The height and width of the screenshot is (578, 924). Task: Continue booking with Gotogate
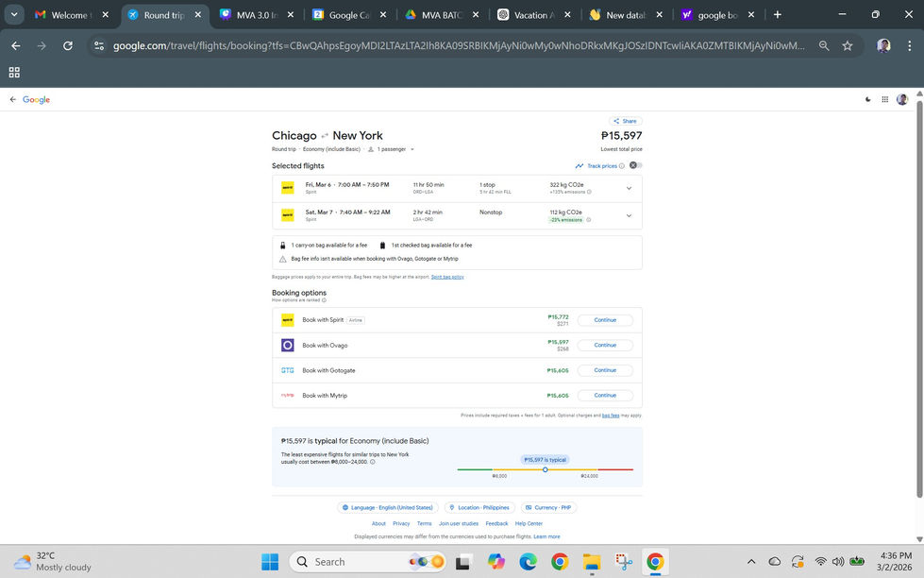pyautogui.click(x=605, y=370)
